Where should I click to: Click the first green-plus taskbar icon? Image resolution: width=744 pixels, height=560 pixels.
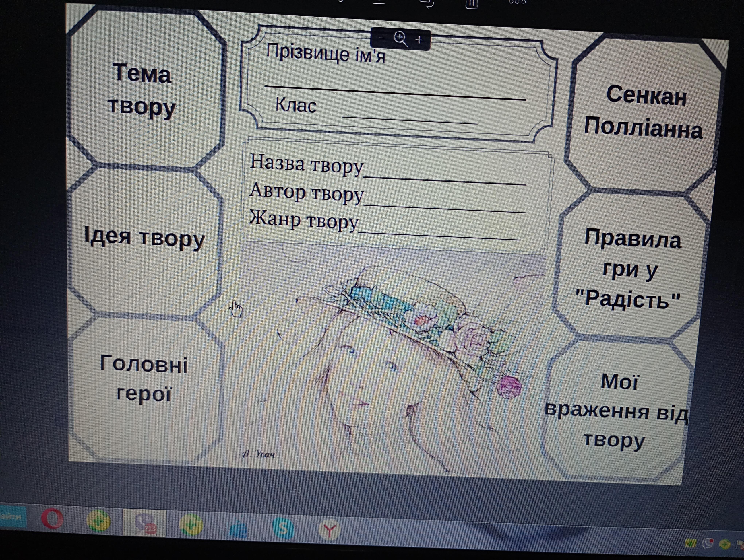tap(98, 521)
